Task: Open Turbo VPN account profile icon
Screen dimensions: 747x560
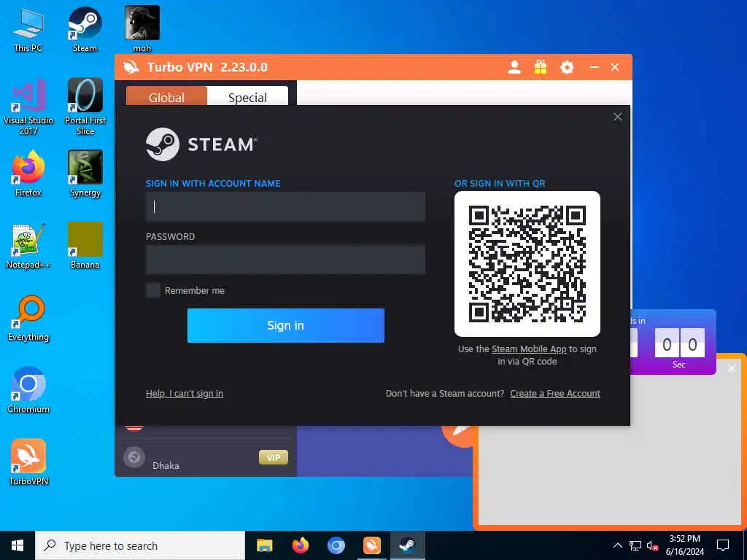Action: click(514, 67)
